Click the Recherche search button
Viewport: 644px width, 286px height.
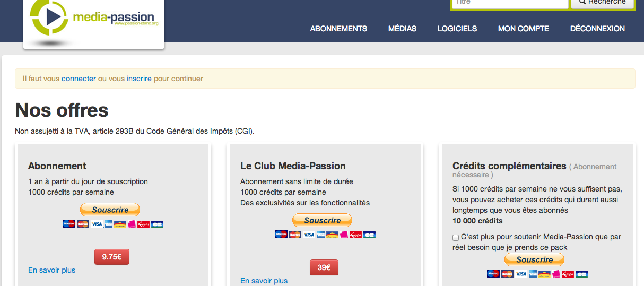602,3
